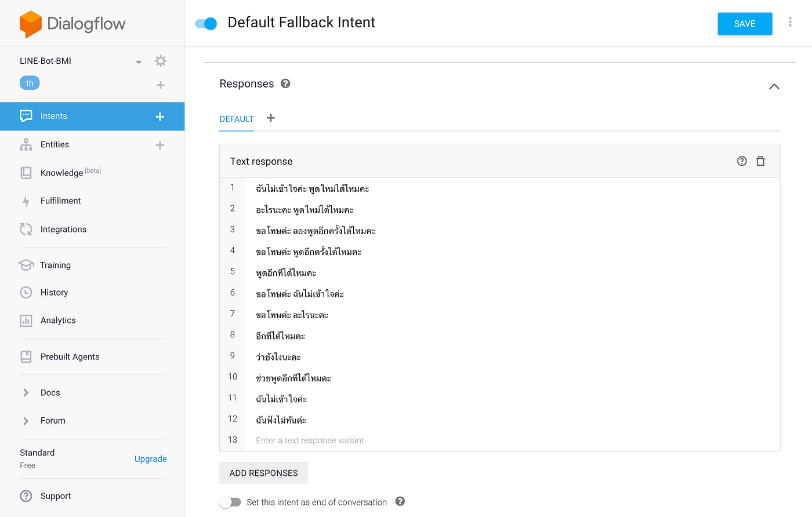Enable 'Set this intent as end of conversation'
The width and height of the screenshot is (812, 517).
(230, 502)
